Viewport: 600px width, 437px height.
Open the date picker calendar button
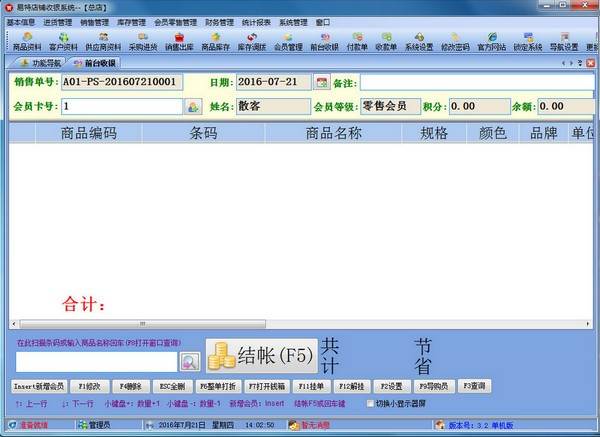click(321, 81)
